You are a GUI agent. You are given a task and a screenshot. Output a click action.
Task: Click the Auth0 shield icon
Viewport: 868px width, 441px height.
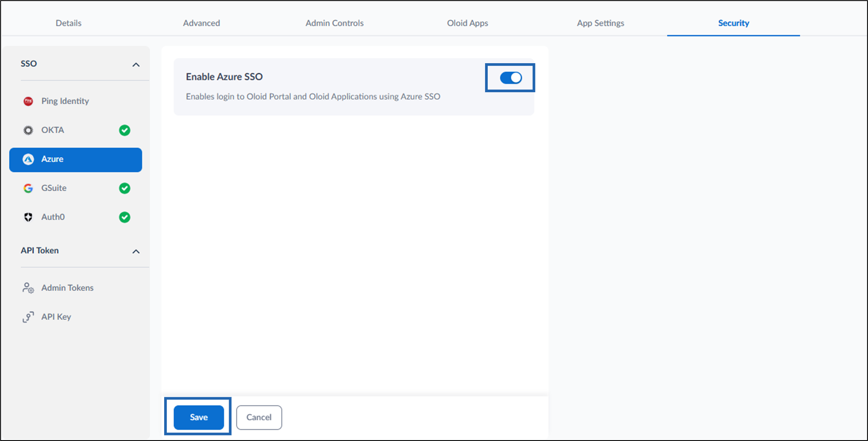point(28,217)
